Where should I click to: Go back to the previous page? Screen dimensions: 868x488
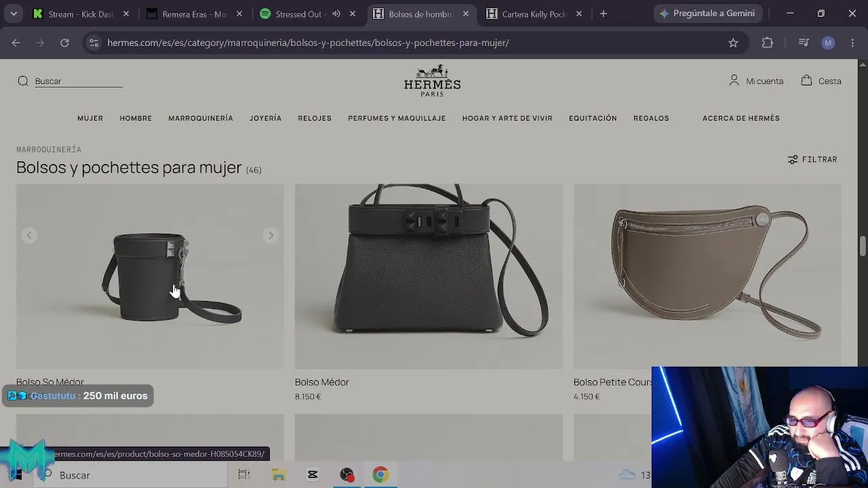(x=16, y=43)
